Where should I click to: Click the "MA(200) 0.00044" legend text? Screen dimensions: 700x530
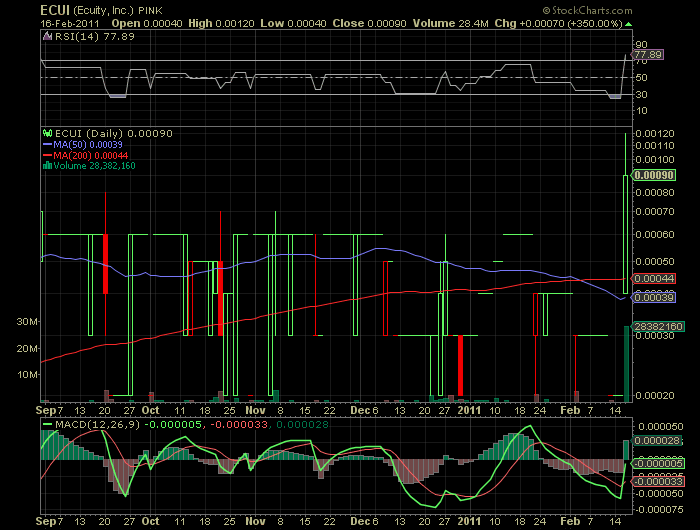point(91,155)
